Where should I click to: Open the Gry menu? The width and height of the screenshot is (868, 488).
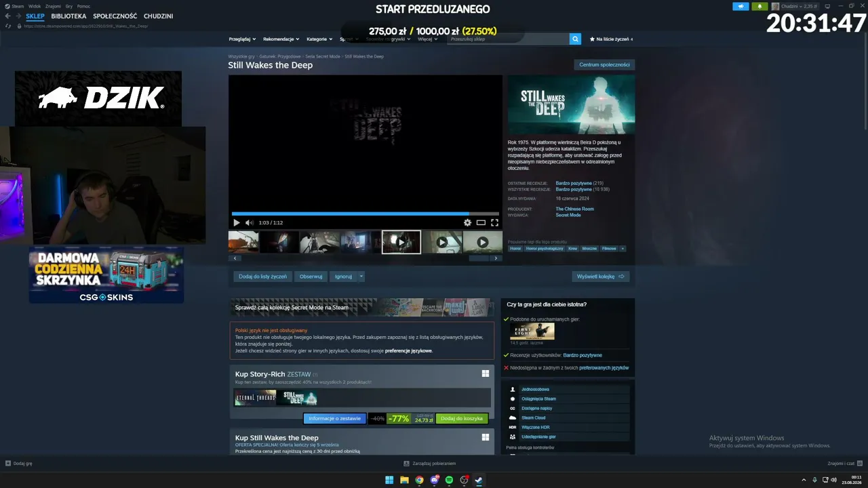pyautogui.click(x=69, y=6)
